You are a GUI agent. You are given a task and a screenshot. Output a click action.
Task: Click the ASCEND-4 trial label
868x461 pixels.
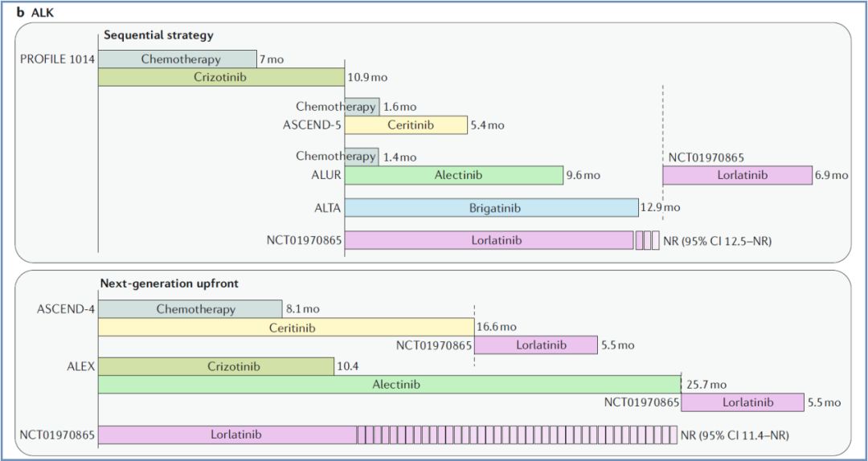[x=66, y=309]
